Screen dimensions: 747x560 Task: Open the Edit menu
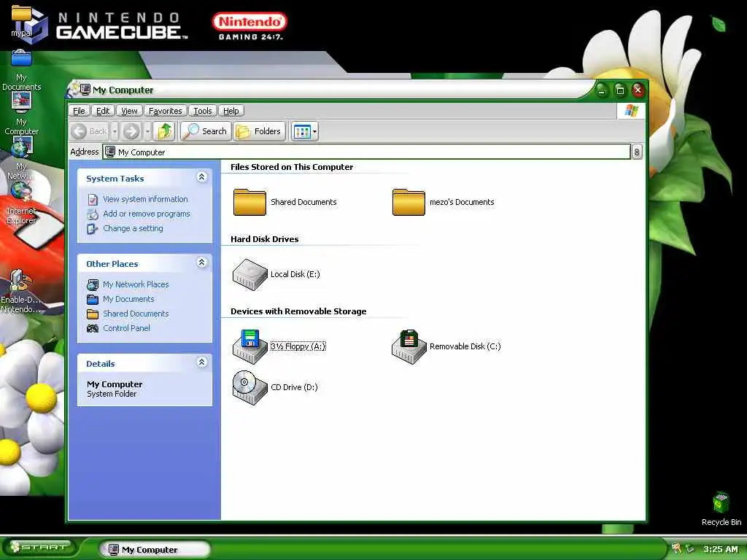click(x=103, y=111)
